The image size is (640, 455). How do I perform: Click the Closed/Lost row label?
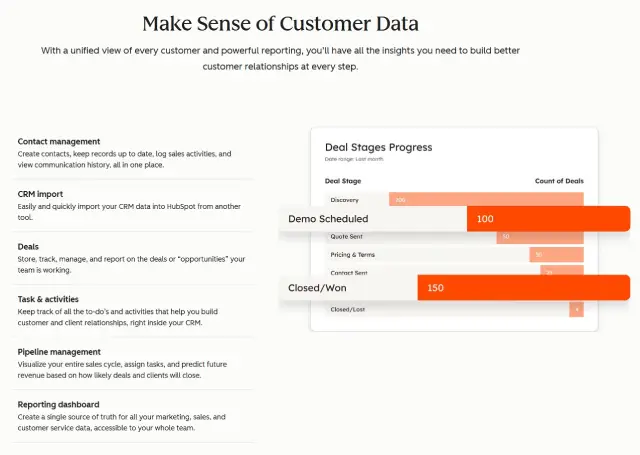click(346, 309)
